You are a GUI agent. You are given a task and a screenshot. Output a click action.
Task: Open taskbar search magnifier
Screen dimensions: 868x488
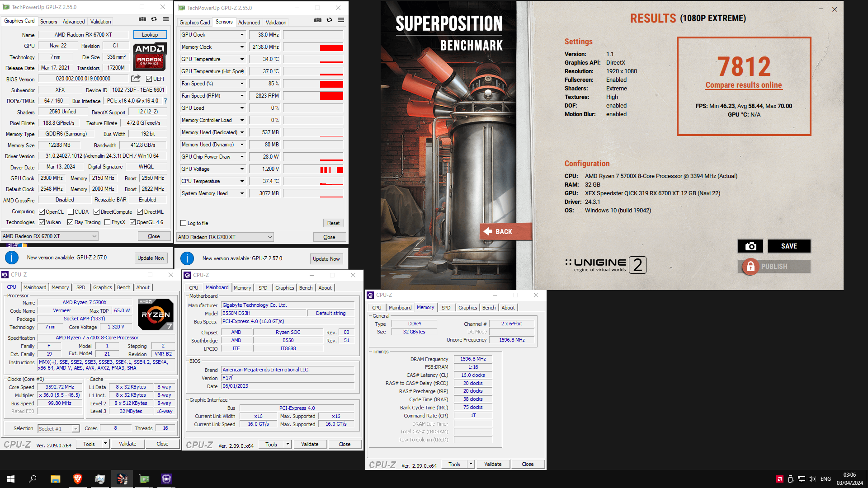coord(33,479)
